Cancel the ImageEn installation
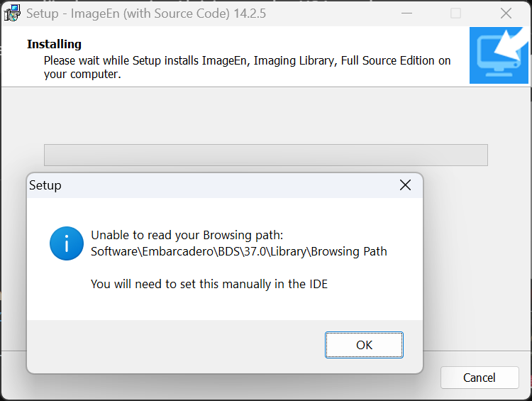532x401 pixels. pos(479,378)
